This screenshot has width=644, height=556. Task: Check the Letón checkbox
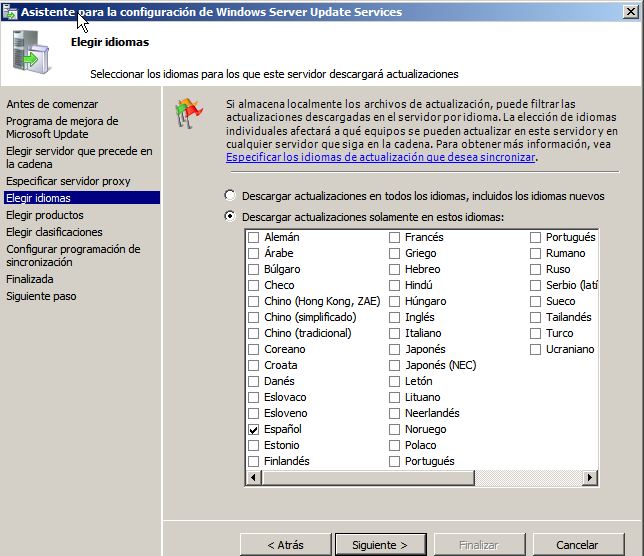(x=394, y=381)
